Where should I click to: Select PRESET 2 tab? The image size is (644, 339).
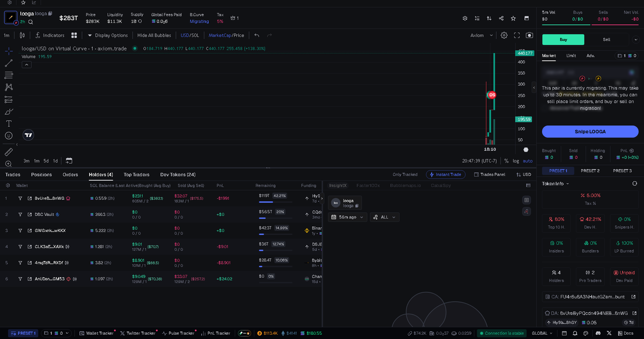point(590,171)
